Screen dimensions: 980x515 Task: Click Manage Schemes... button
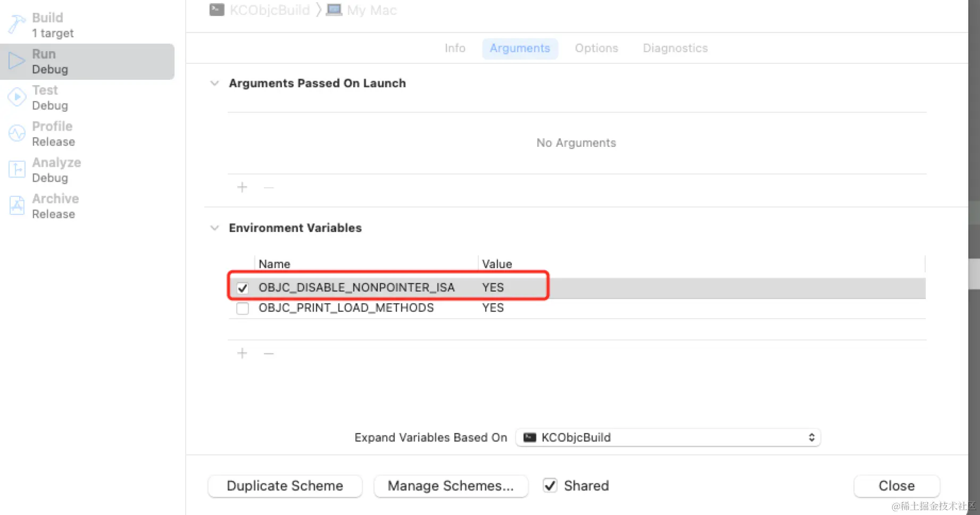click(x=451, y=486)
